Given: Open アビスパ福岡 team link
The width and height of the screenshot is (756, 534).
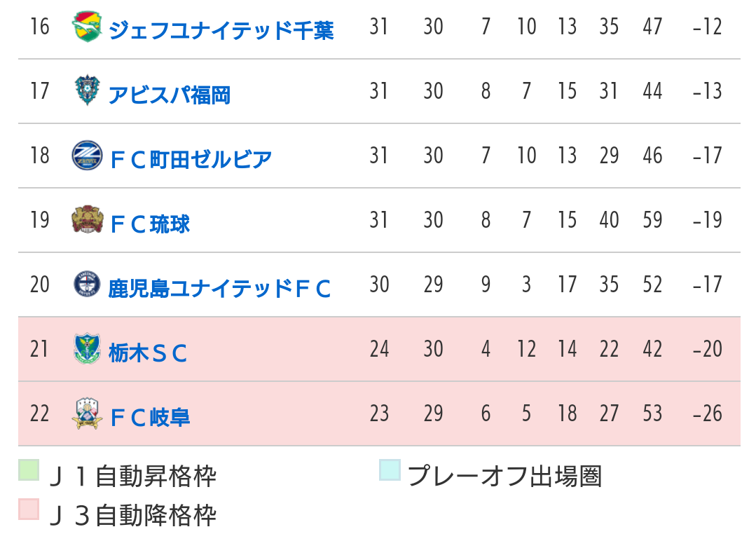Looking at the screenshot, I should [x=170, y=95].
